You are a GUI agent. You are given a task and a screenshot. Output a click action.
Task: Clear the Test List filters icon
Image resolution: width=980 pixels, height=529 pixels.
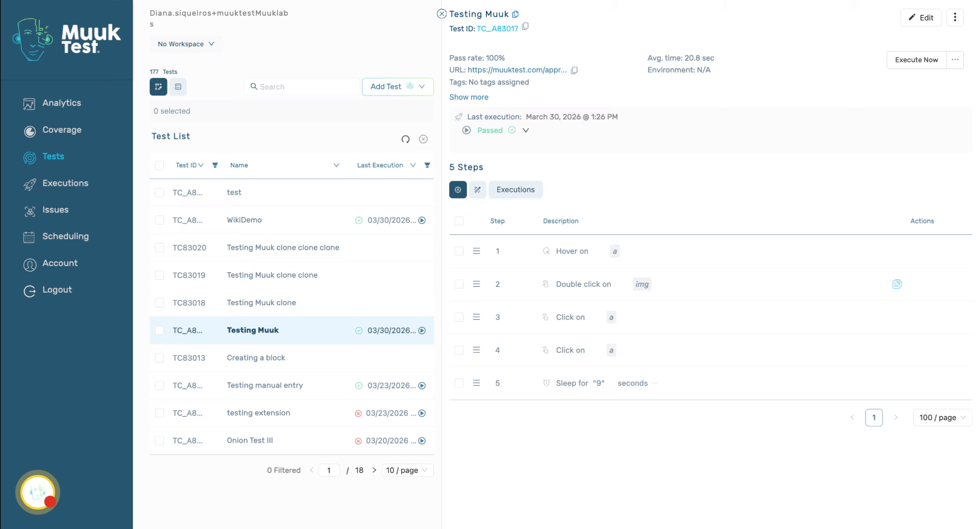tap(423, 139)
